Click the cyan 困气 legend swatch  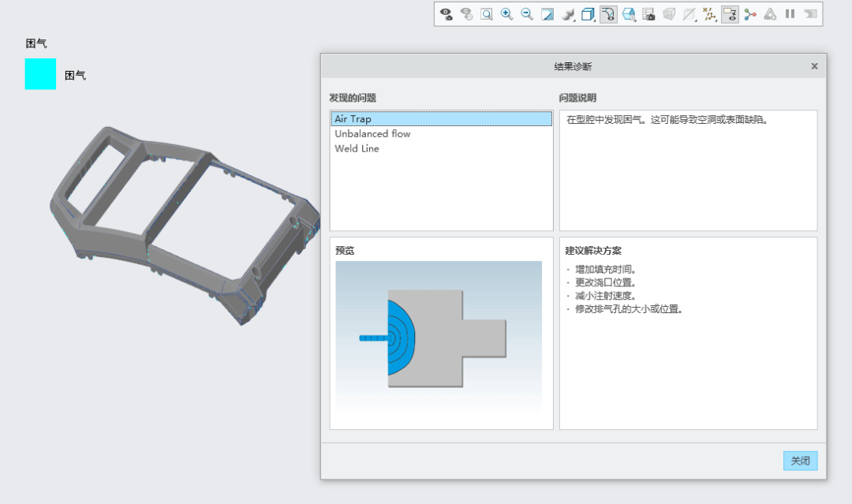coord(41,74)
